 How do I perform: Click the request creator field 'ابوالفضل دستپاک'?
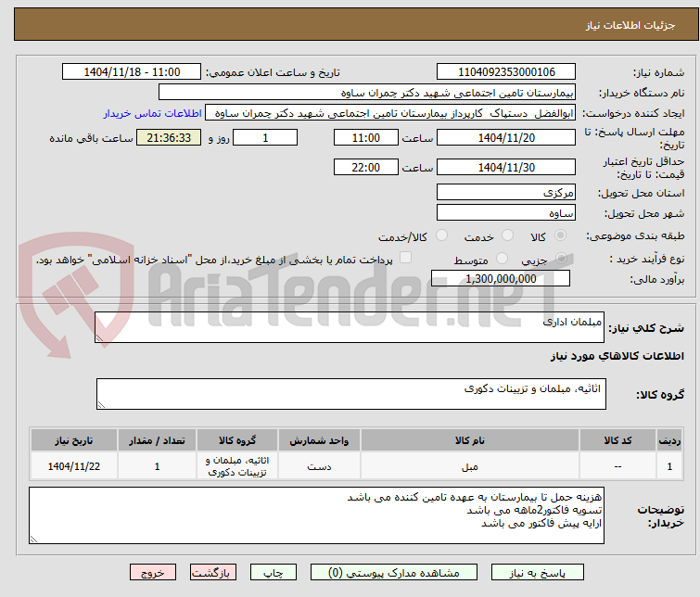(x=390, y=113)
